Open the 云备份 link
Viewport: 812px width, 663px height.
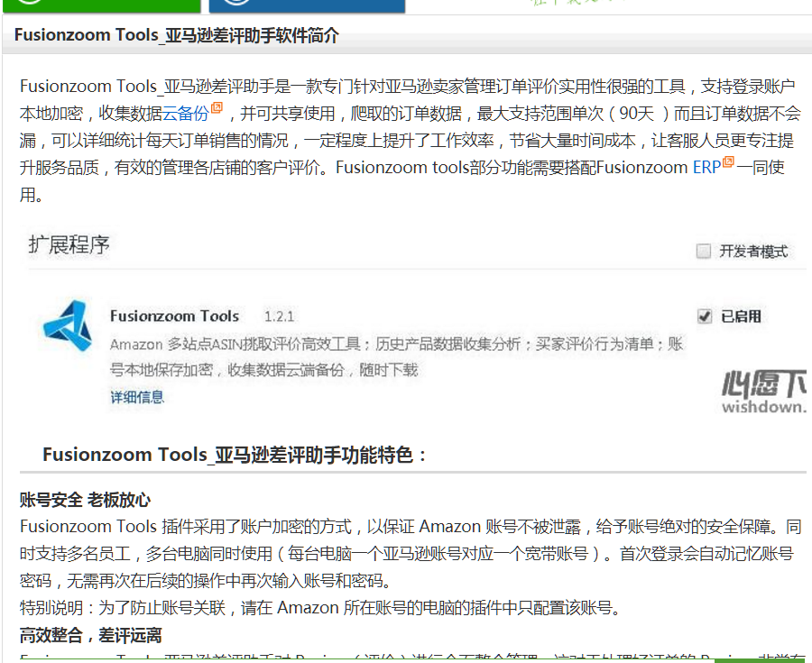coord(185,114)
